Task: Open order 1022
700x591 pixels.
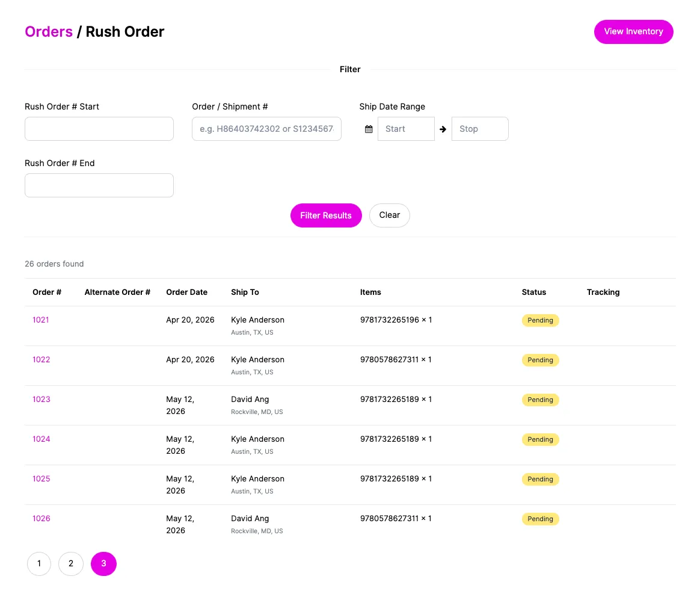Action: point(41,360)
